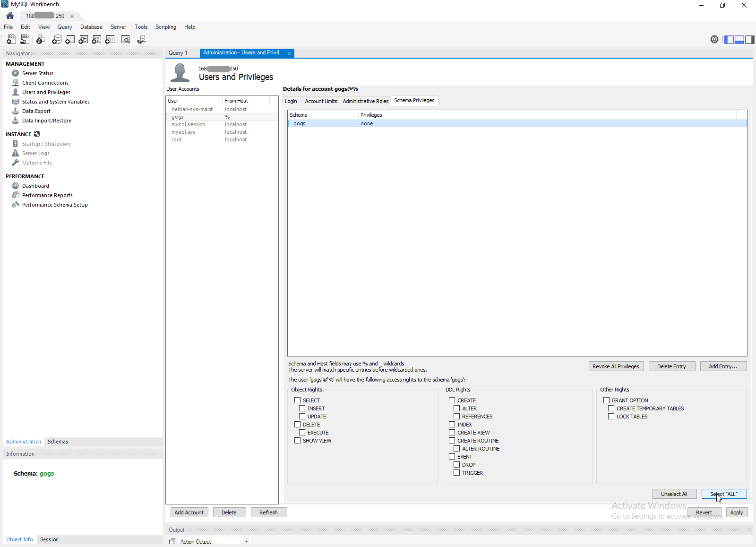Select the mysql.session user account
The height and width of the screenshot is (547, 756).
(222, 124)
